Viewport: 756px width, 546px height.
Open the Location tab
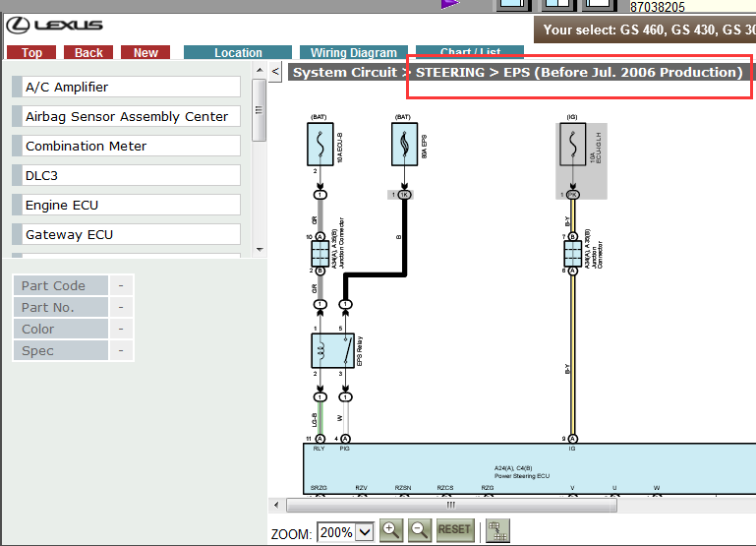click(x=238, y=52)
